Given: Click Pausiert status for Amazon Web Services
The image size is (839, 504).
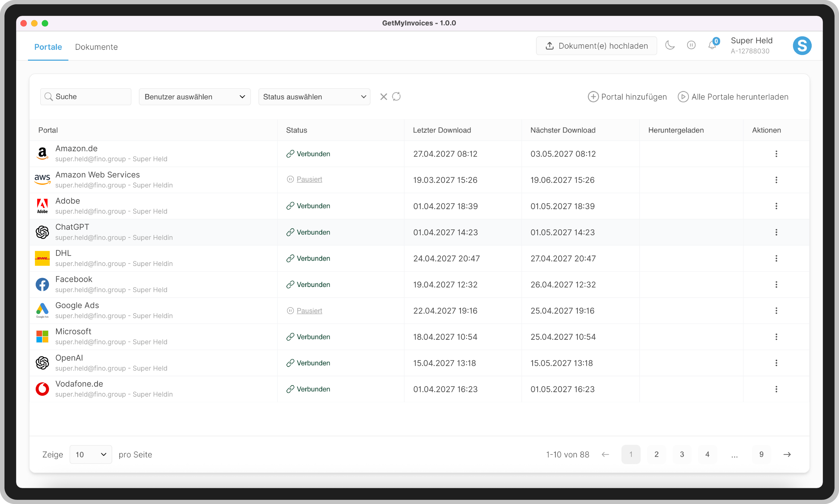Looking at the screenshot, I should coord(304,179).
